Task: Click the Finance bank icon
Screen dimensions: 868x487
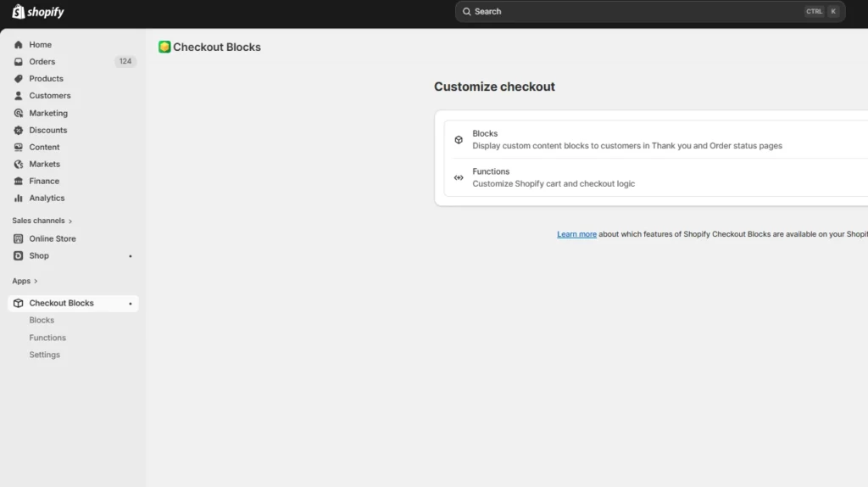Action: pos(19,182)
